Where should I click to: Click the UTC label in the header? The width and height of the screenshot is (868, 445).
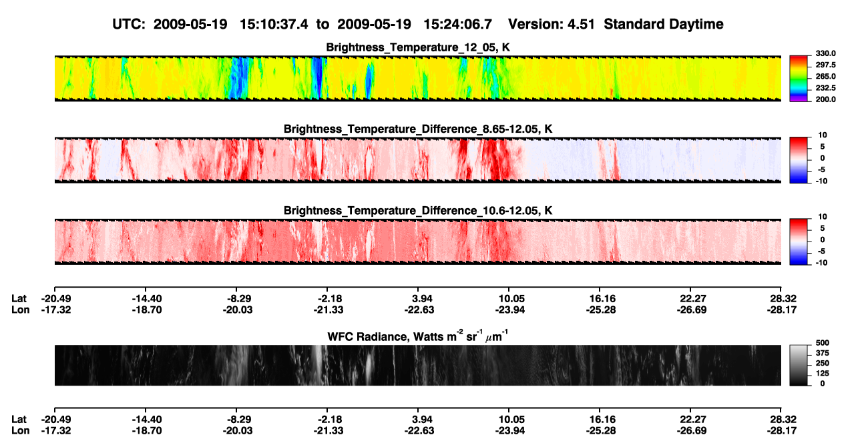click(130, 25)
